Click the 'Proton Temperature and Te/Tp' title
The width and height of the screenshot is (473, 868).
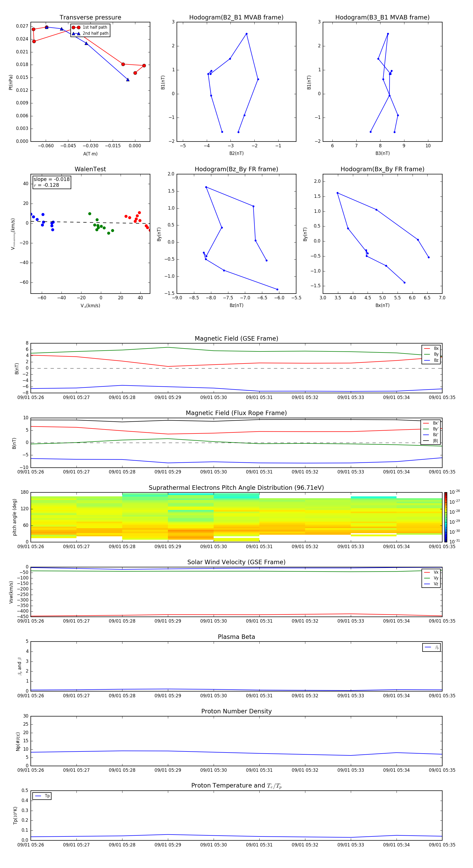pyautogui.click(x=236, y=786)
